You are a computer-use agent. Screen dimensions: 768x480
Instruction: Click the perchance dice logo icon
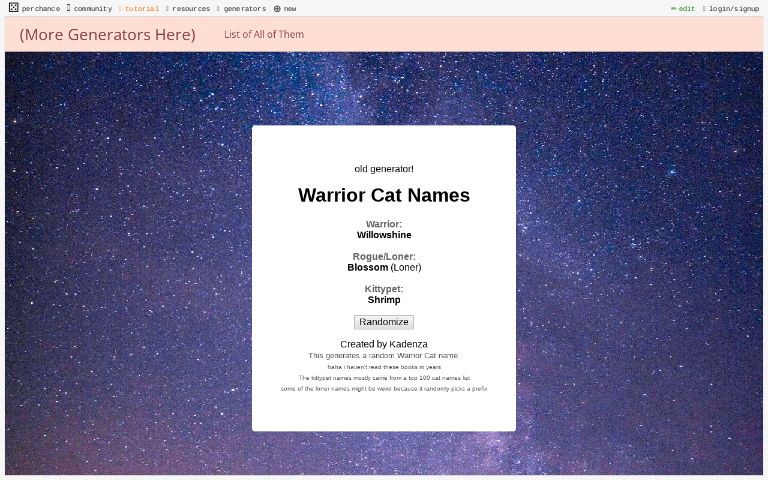[13, 8]
